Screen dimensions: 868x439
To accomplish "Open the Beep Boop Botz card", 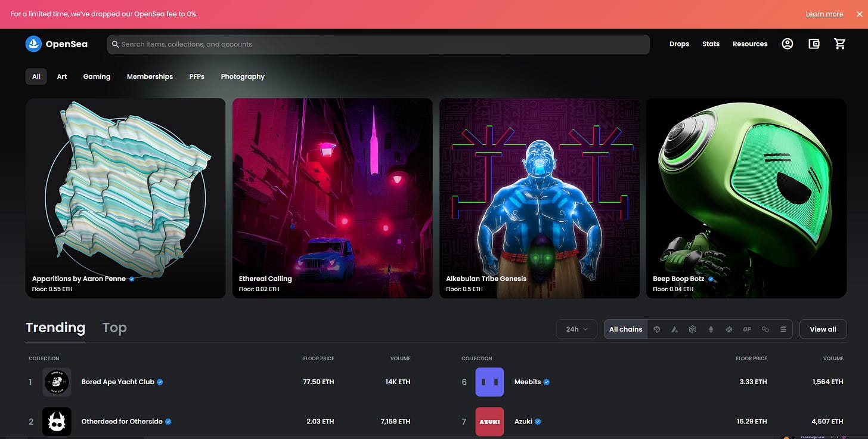I will (x=746, y=199).
